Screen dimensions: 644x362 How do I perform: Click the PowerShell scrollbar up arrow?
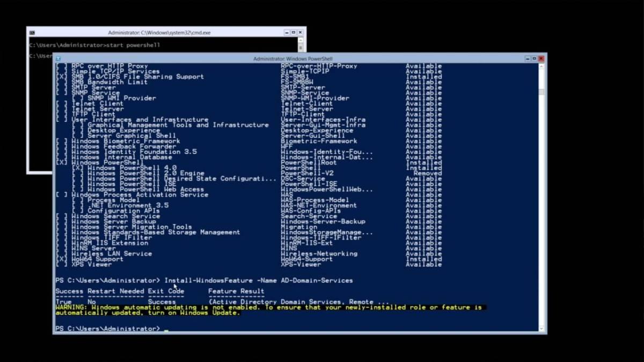(541, 67)
